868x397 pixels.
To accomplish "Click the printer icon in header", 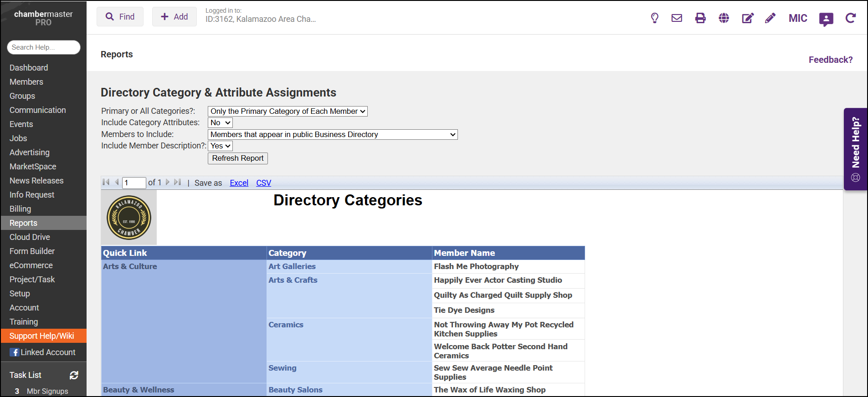I will [x=700, y=18].
